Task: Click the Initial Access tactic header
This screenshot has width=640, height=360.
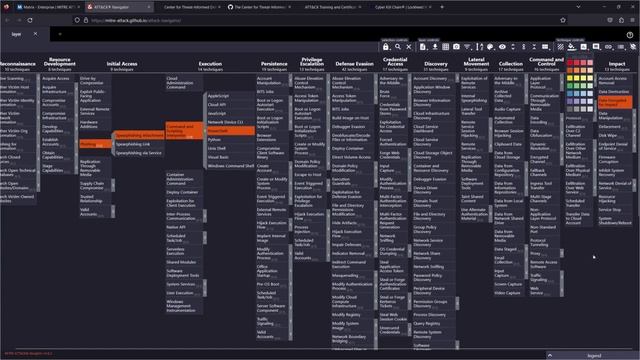Action: tap(122, 64)
